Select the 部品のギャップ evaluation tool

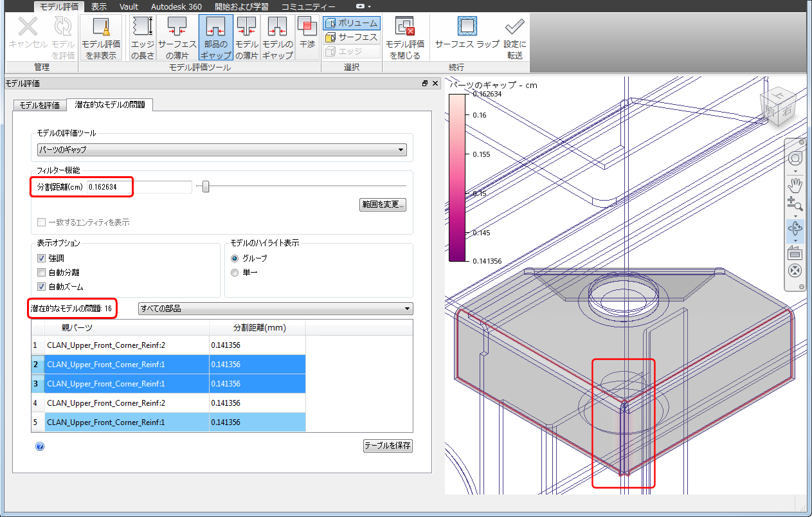(215, 38)
